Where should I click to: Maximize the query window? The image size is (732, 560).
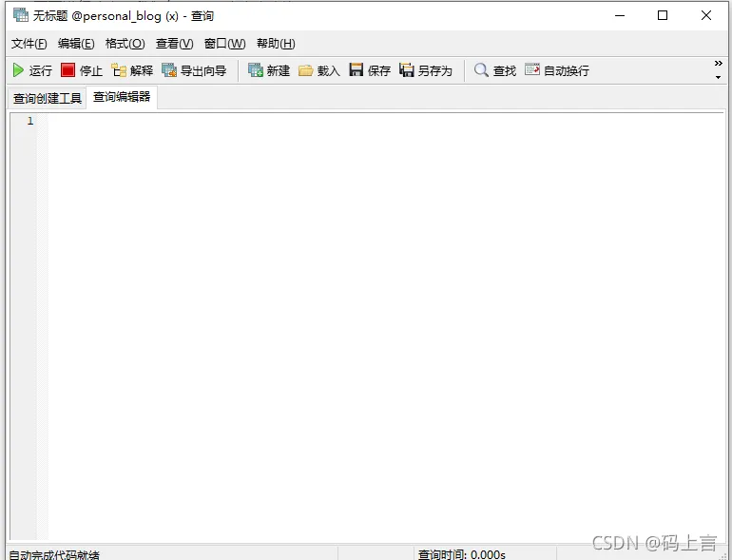pyautogui.click(x=663, y=15)
